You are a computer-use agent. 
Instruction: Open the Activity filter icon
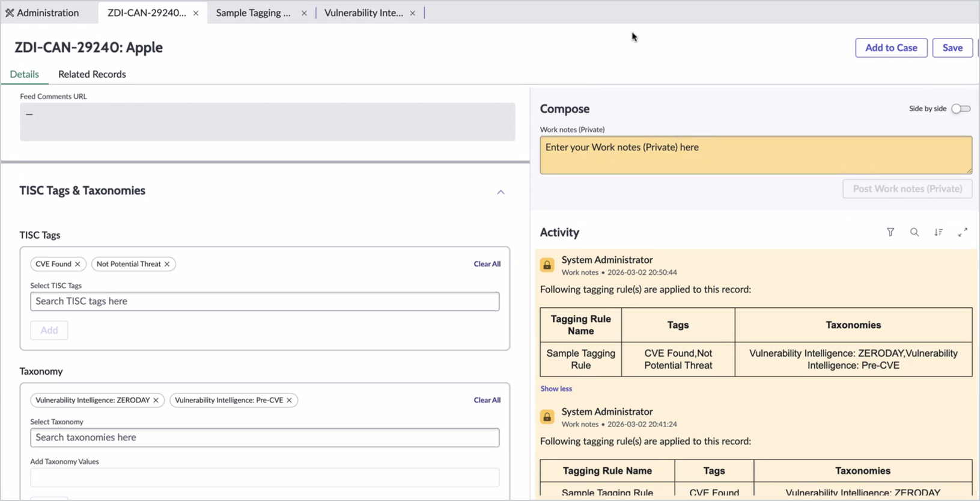click(890, 232)
